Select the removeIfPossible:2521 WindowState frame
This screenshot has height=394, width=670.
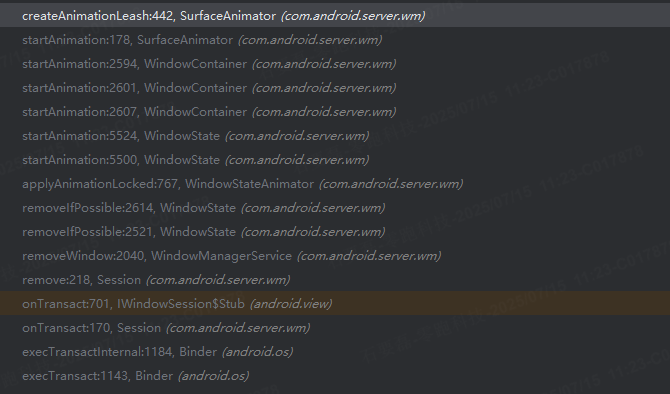tap(335, 232)
